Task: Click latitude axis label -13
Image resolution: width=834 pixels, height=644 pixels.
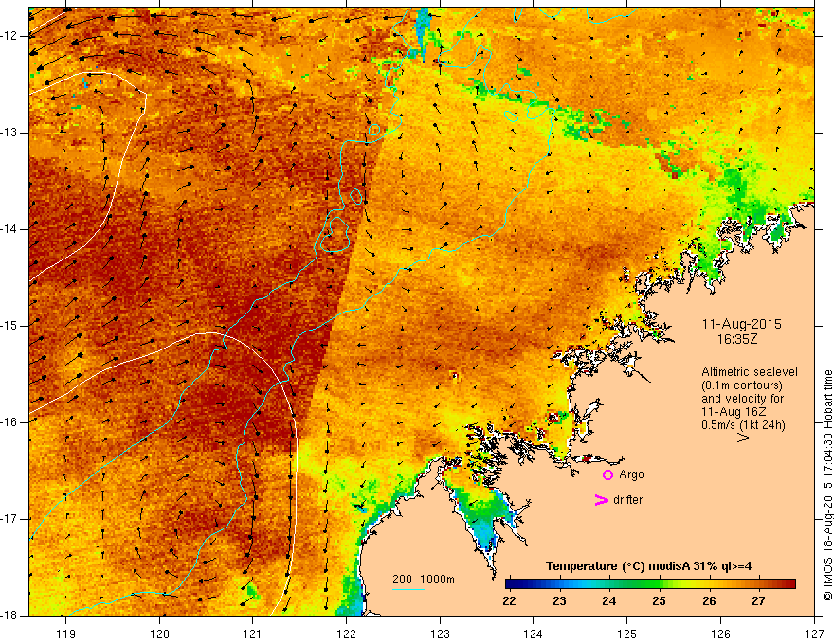Action: coord(9,133)
